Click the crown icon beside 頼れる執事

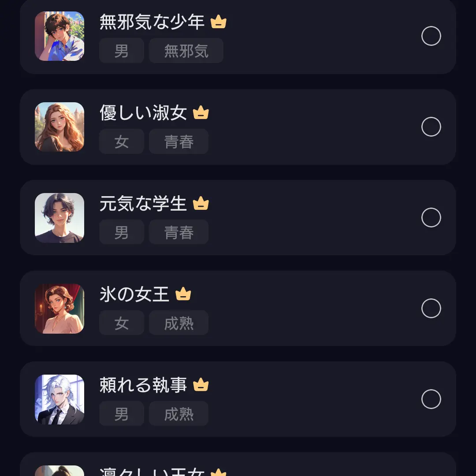pos(201,385)
